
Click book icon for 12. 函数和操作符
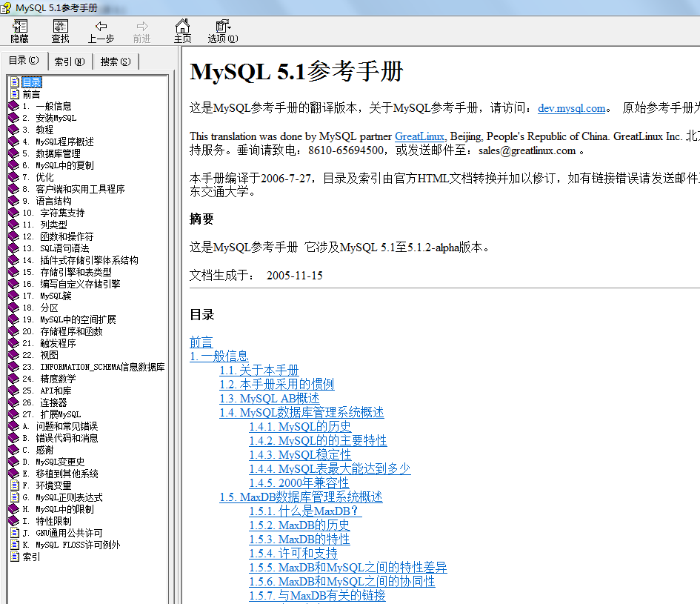pos(14,236)
